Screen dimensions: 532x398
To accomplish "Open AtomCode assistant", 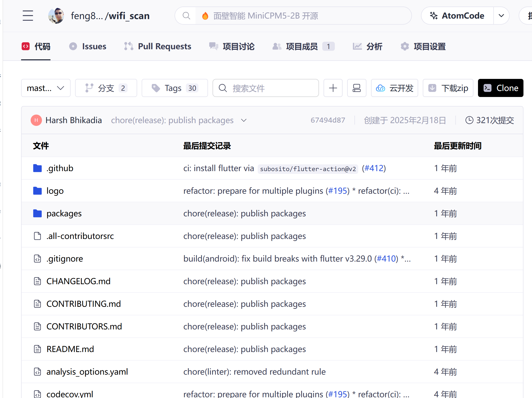I will click(x=457, y=16).
